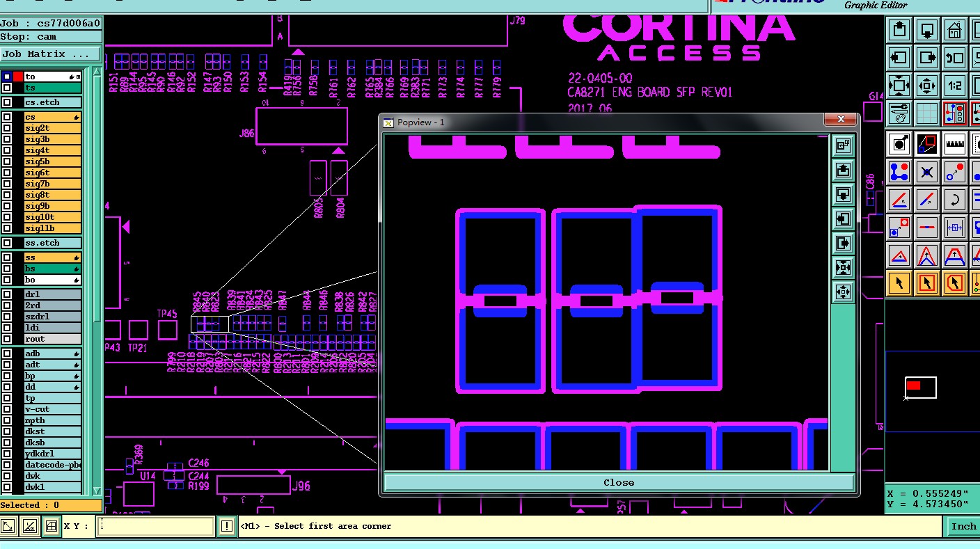Viewport: 980px width, 549px height.
Task: Select the trapezoid arch shape tool
Action: pyautogui.click(x=955, y=255)
